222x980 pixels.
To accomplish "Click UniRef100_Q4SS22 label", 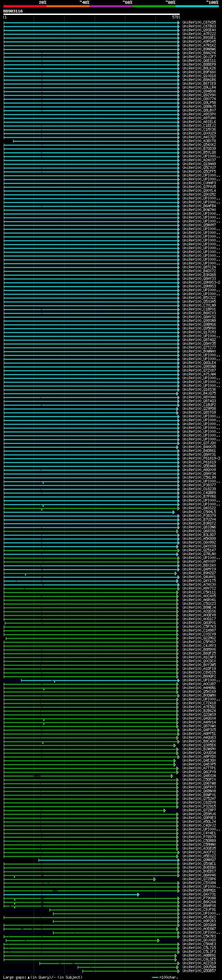I will (x=199, y=508).
